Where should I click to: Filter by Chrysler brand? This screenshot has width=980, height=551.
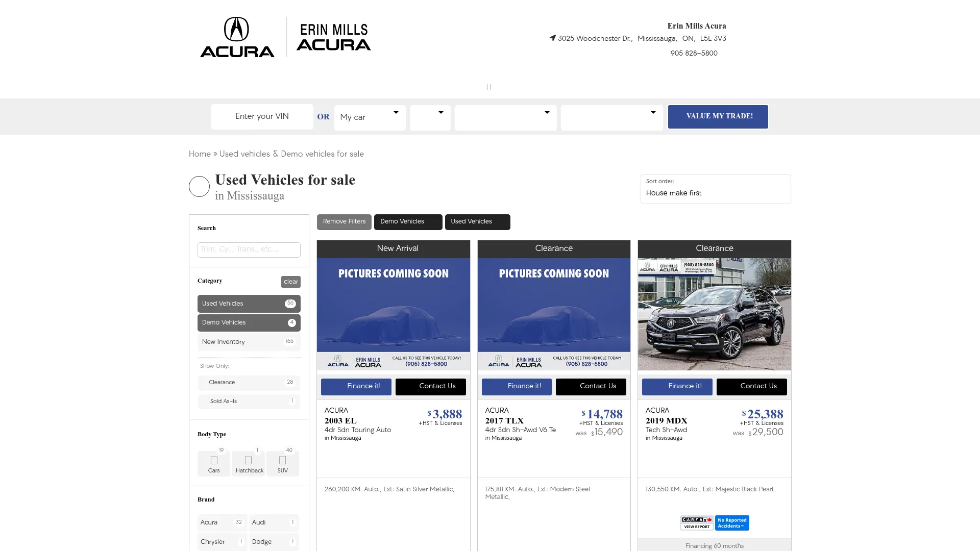(222, 542)
